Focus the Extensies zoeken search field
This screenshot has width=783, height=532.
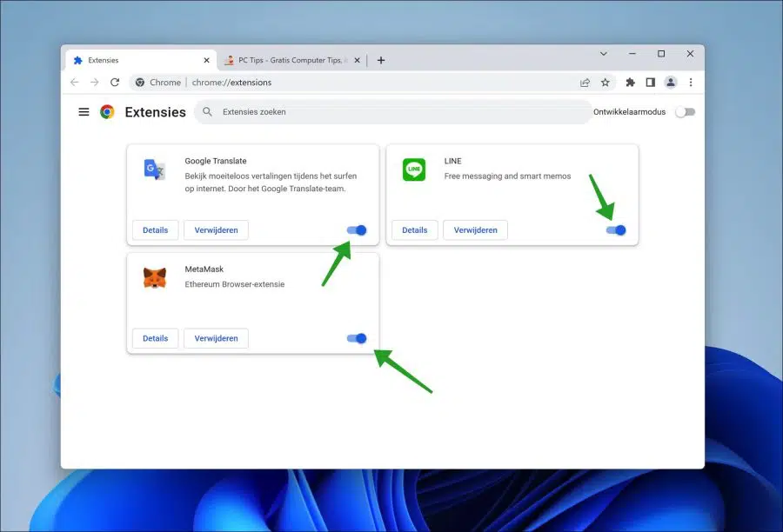[x=393, y=112]
